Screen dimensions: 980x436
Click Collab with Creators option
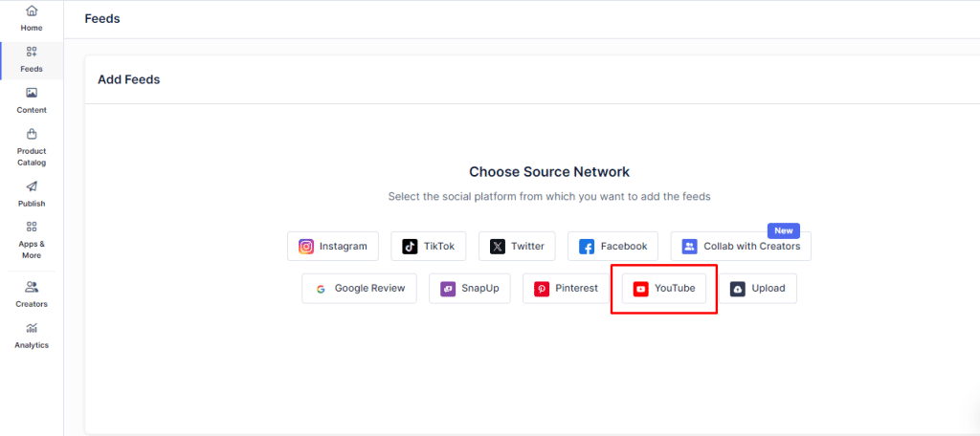coord(741,246)
